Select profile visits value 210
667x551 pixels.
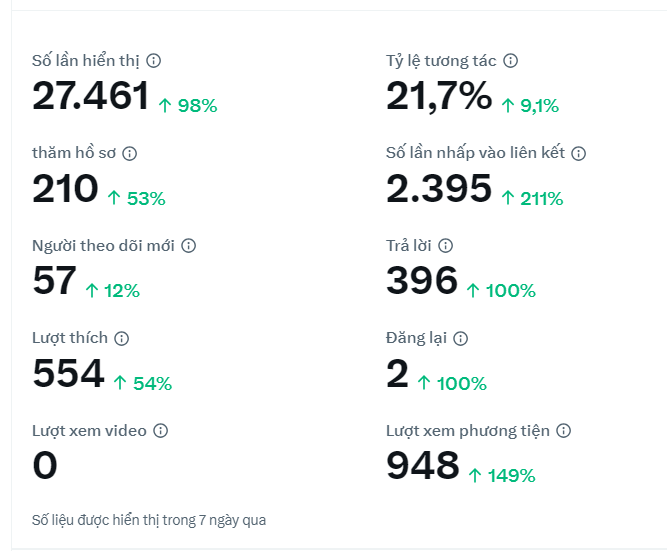click(65, 188)
